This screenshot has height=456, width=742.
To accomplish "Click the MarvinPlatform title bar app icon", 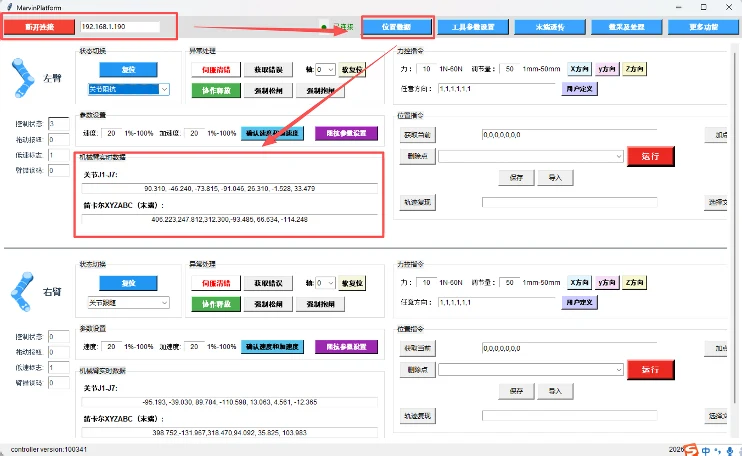I will pyautogui.click(x=9, y=7).
